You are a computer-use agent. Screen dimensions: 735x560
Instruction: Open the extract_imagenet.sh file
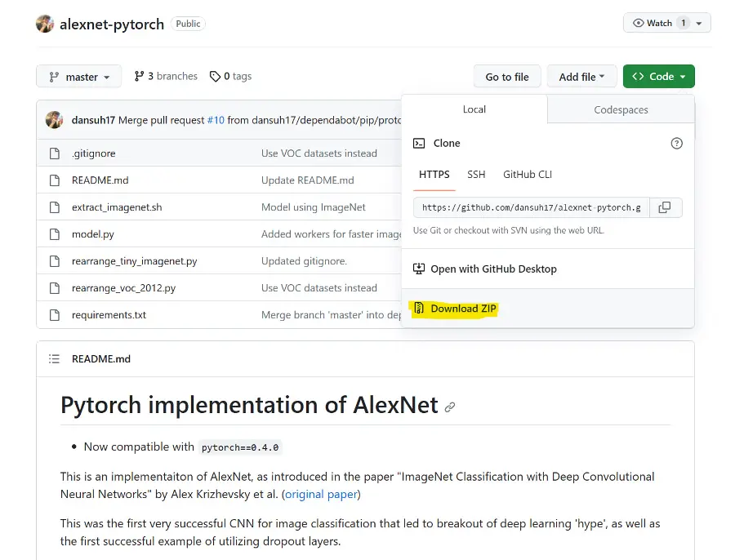(117, 207)
